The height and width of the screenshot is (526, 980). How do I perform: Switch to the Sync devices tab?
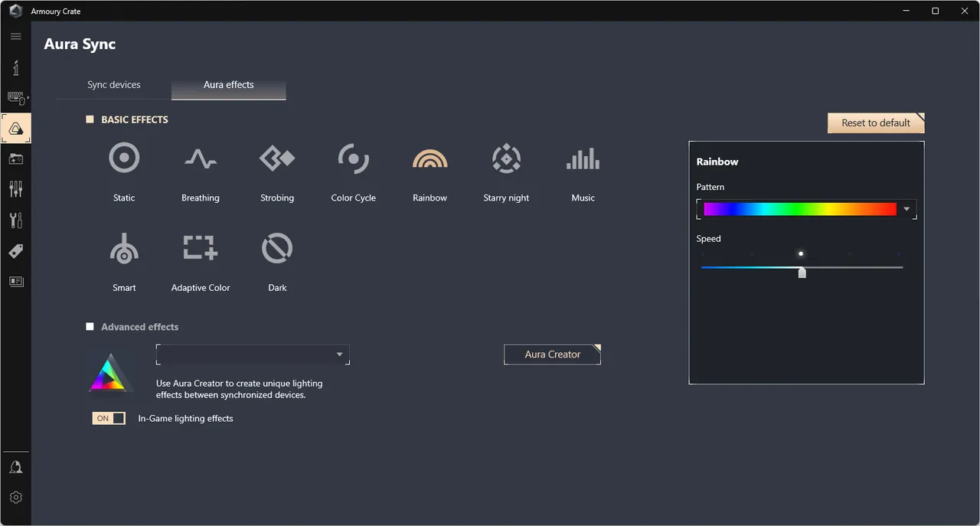(x=114, y=85)
